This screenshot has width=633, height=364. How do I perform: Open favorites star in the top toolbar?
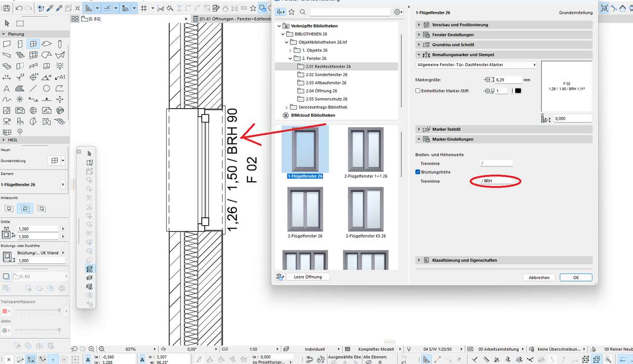pyautogui.click(x=253, y=8)
